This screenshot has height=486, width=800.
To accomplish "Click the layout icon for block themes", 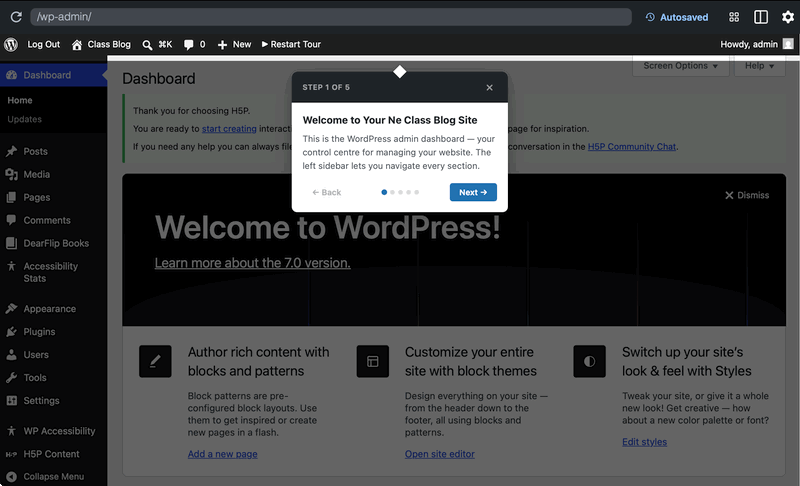I will click(x=372, y=361).
